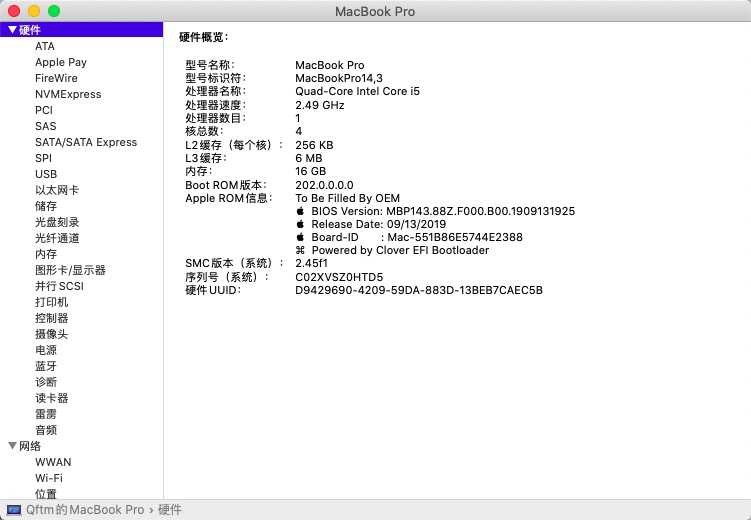Maximize window with the green button
Screen dimensions: 751x520
click(54, 11)
